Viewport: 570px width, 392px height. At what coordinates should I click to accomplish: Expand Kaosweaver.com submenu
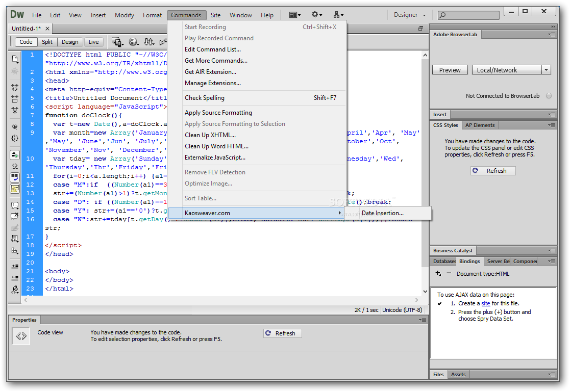pyautogui.click(x=257, y=213)
